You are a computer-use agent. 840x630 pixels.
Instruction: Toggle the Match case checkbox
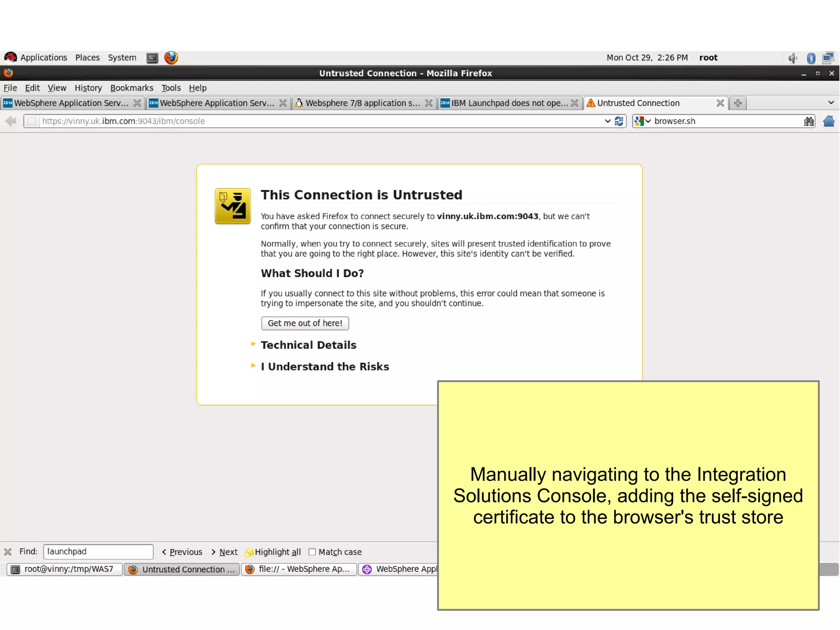[x=312, y=552]
